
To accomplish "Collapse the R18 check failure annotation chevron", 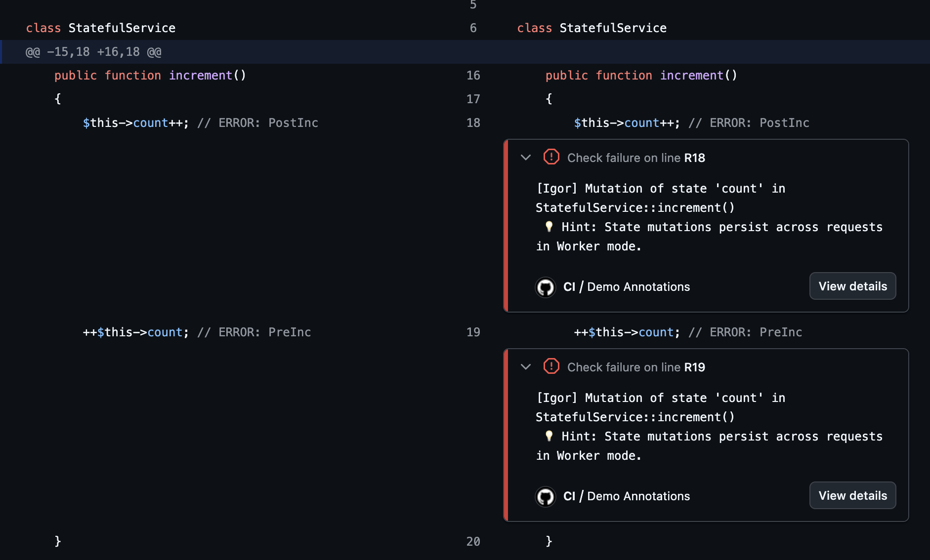I will pyautogui.click(x=526, y=158).
